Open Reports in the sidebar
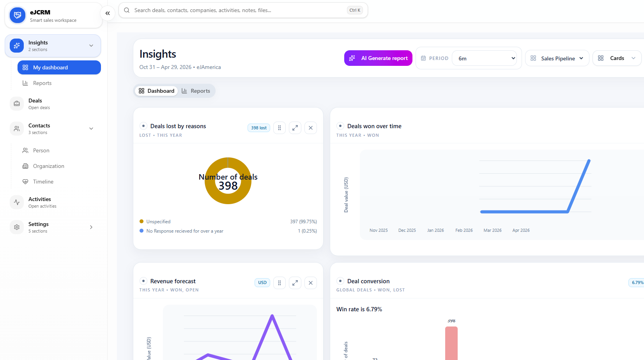This screenshot has height=360, width=644. 59,83
